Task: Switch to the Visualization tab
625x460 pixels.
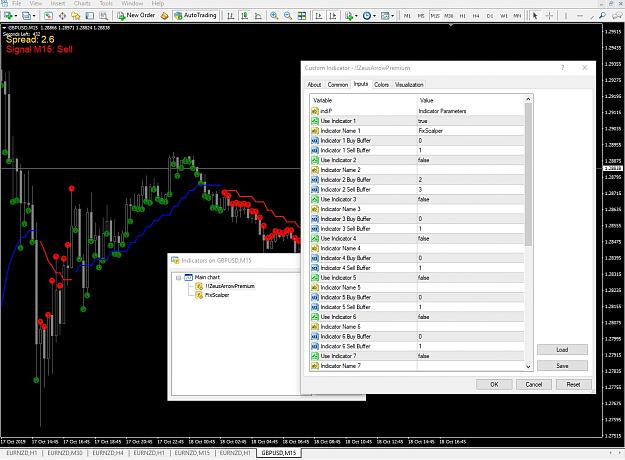Action: point(409,85)
